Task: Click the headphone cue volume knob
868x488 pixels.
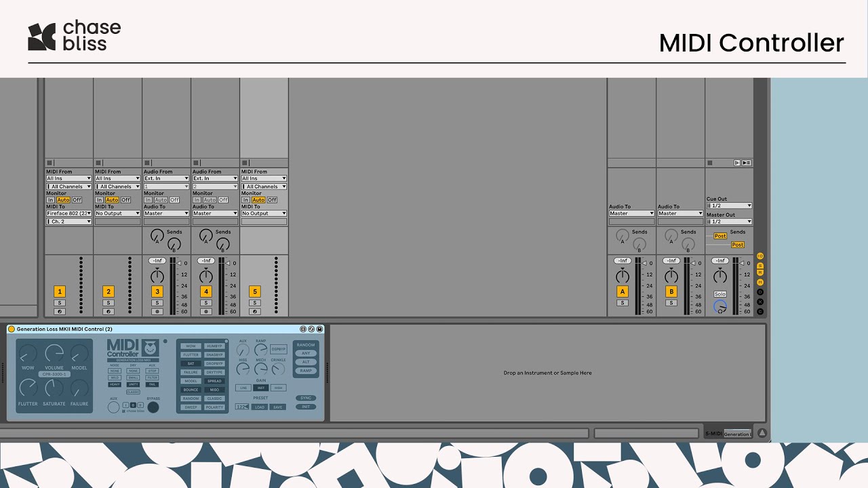Action: 720,307
